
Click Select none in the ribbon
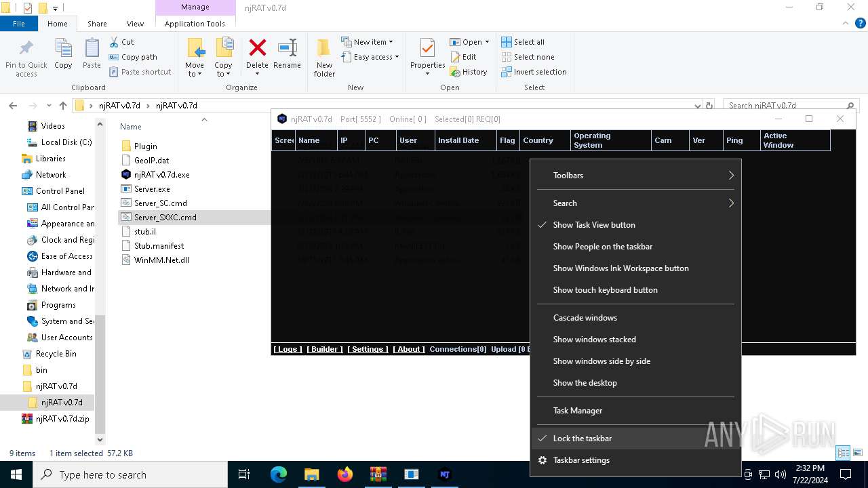pyautogui.click(x=528, y=57)
